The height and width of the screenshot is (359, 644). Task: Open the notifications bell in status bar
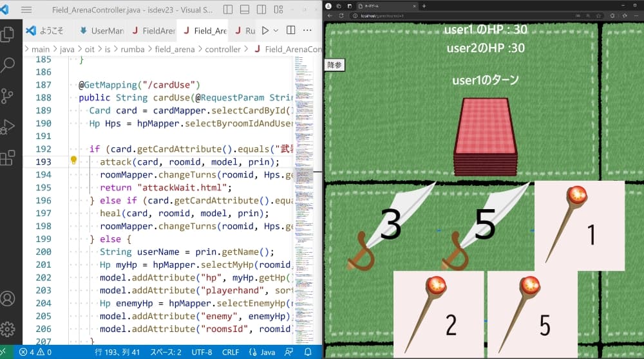click(308, 352)
